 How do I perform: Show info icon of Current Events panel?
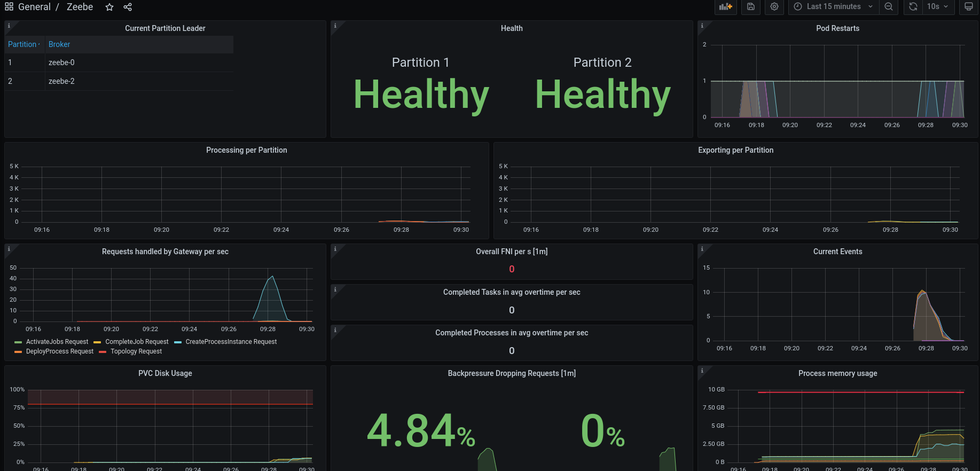[702, 249]
